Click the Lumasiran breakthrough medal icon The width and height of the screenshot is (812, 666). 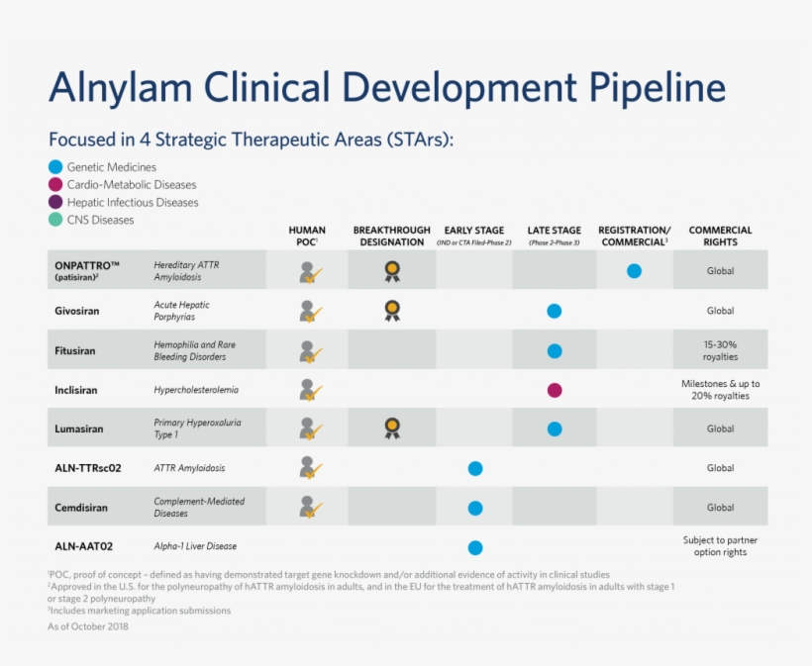coord(391,427)
